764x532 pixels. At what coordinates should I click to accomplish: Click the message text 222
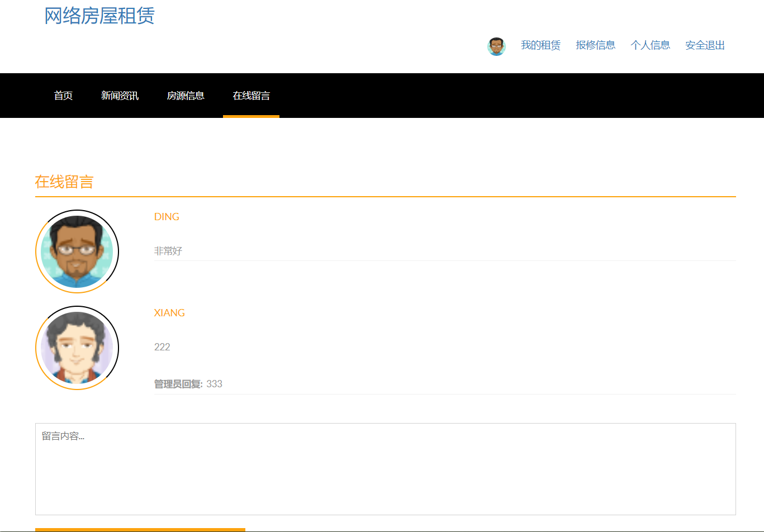(162, 347)
